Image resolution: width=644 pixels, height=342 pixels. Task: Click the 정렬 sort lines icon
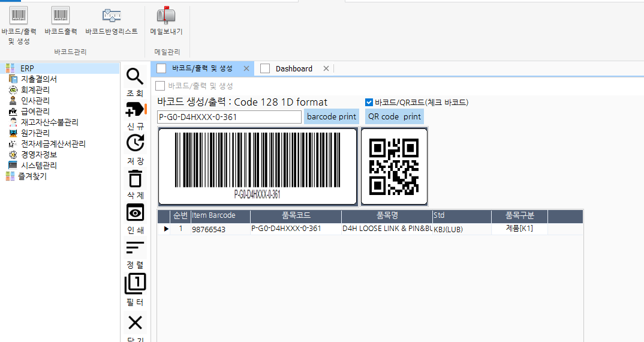coord(135,247)
